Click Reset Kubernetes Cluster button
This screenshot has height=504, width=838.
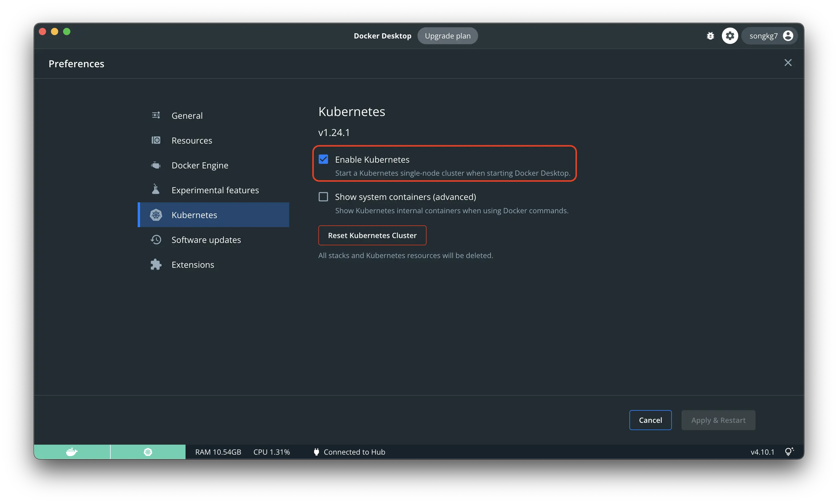[x=372, y=235]
